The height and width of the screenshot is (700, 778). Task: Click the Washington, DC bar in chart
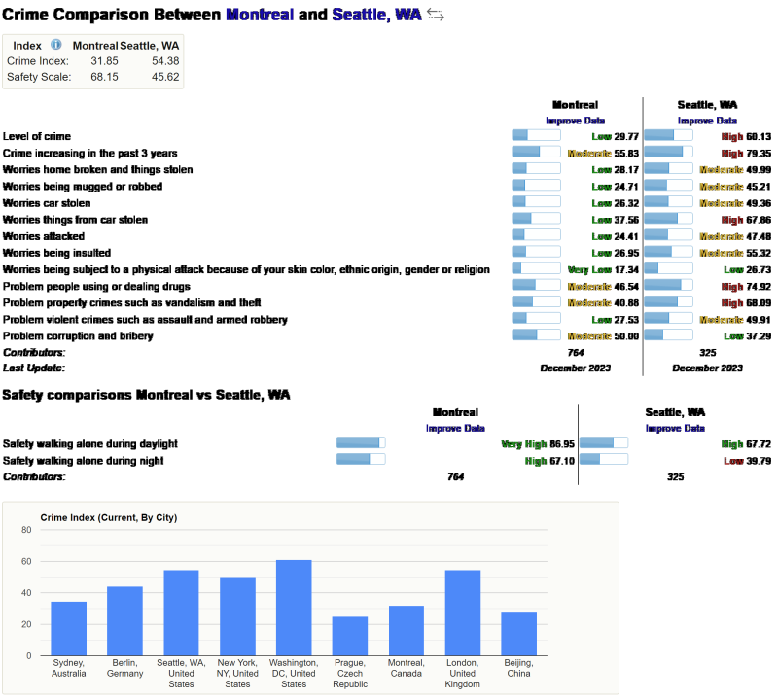click(294, 608)
